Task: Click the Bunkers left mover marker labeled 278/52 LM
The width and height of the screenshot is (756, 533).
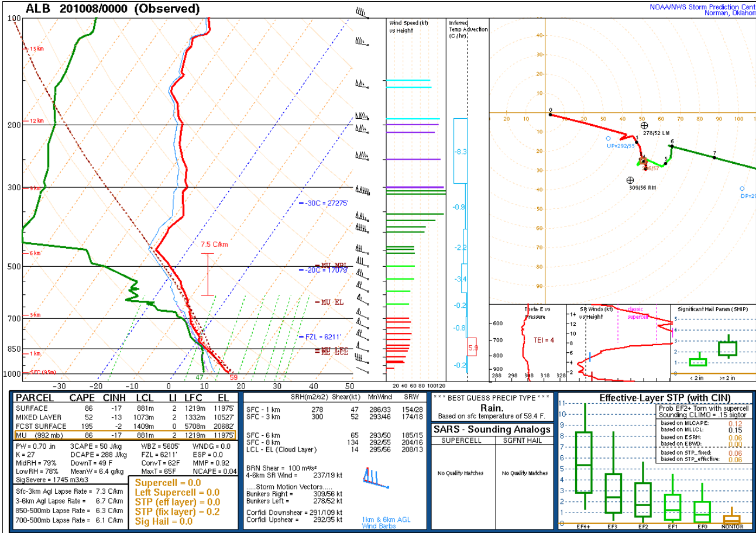Action: pos(644,125)
